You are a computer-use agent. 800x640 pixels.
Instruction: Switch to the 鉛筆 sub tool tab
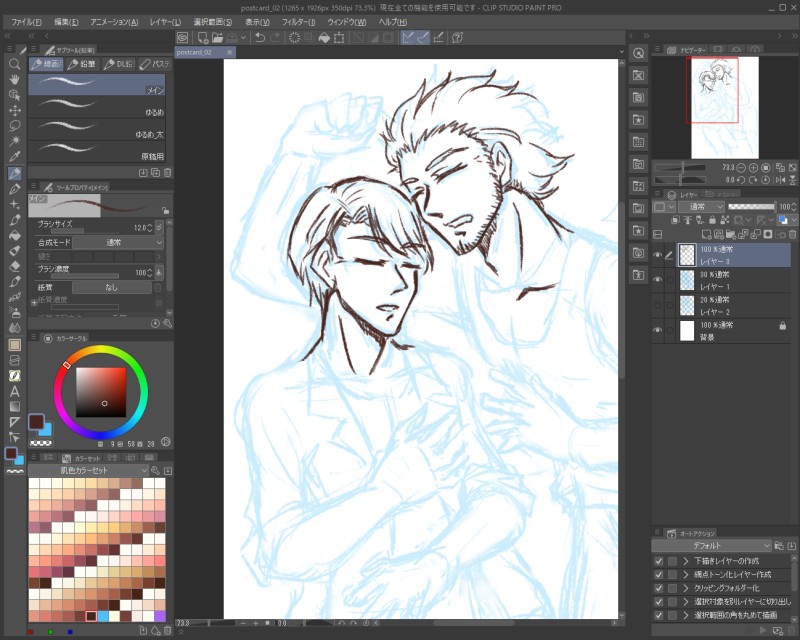pos(82,64)
